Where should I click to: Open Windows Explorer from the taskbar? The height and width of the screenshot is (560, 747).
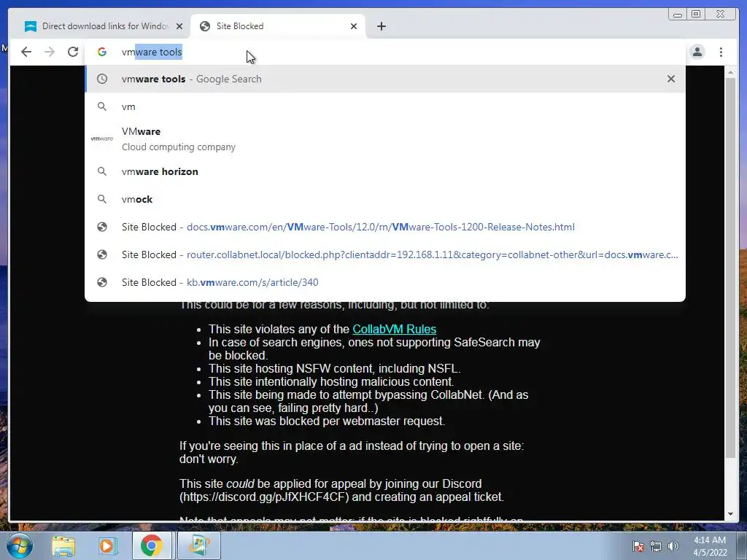(x=64, y=545)
